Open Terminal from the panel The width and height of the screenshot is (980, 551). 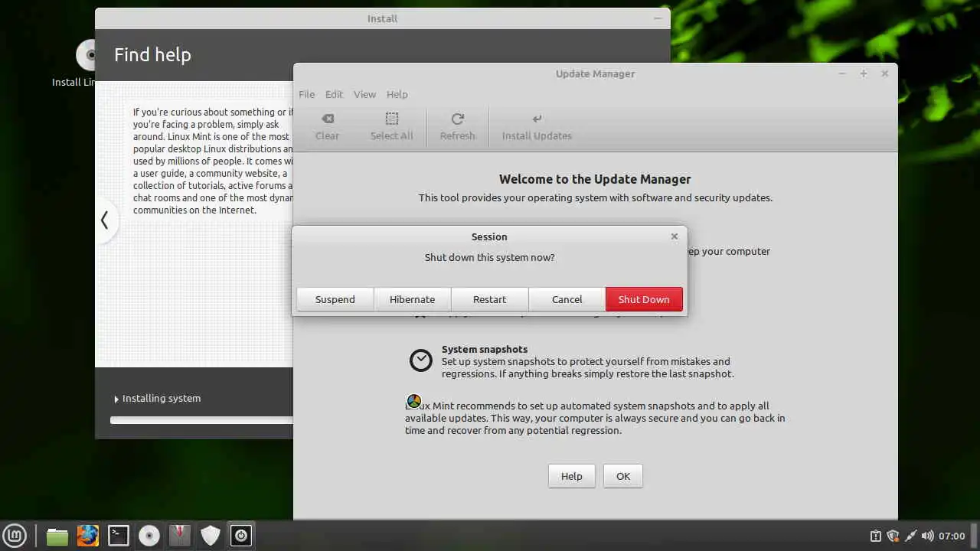pyautogui.click(x=118, y=536)
